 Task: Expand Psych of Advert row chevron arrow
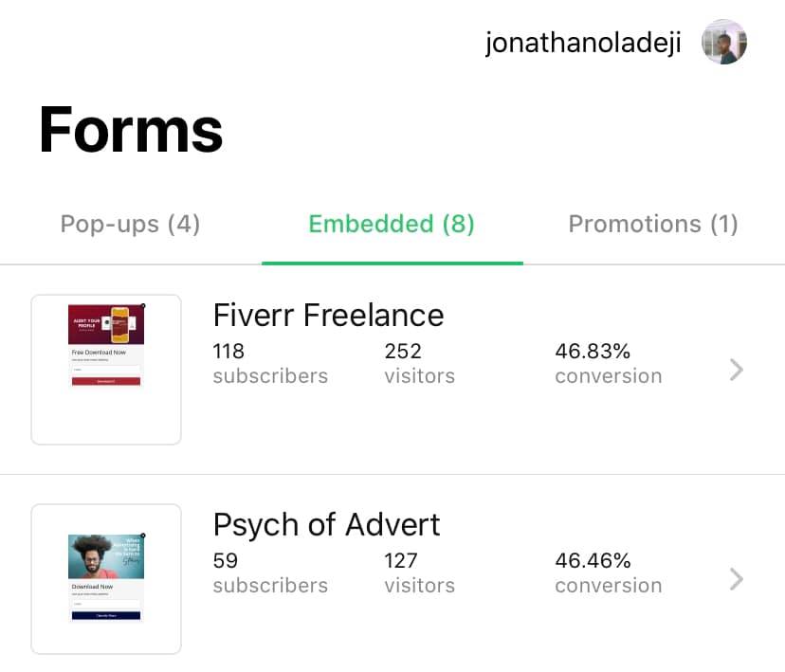point(736,579)
